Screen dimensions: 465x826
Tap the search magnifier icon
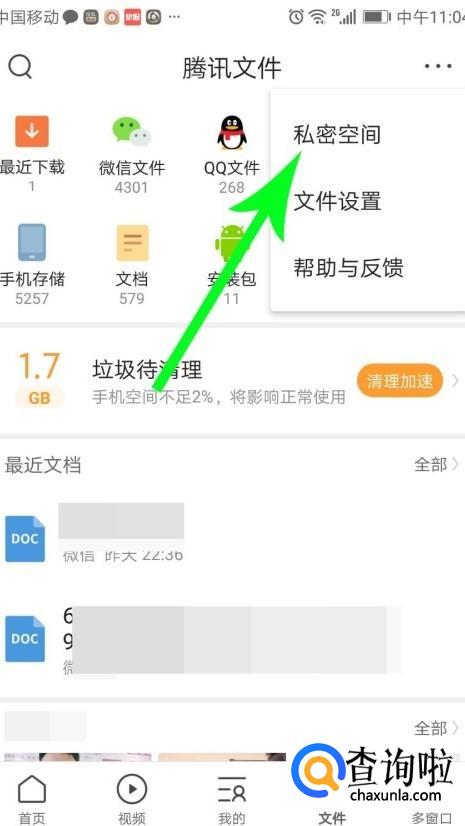20,67
